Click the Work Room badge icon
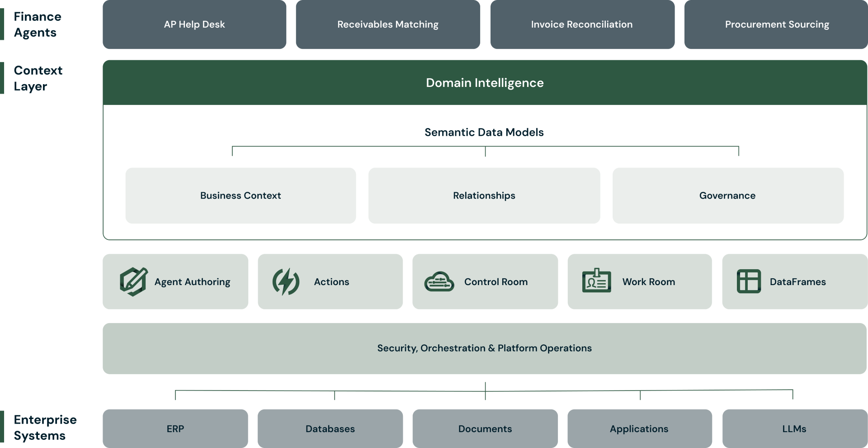Screen dimensions: 868x448 (x=596, y=281)
